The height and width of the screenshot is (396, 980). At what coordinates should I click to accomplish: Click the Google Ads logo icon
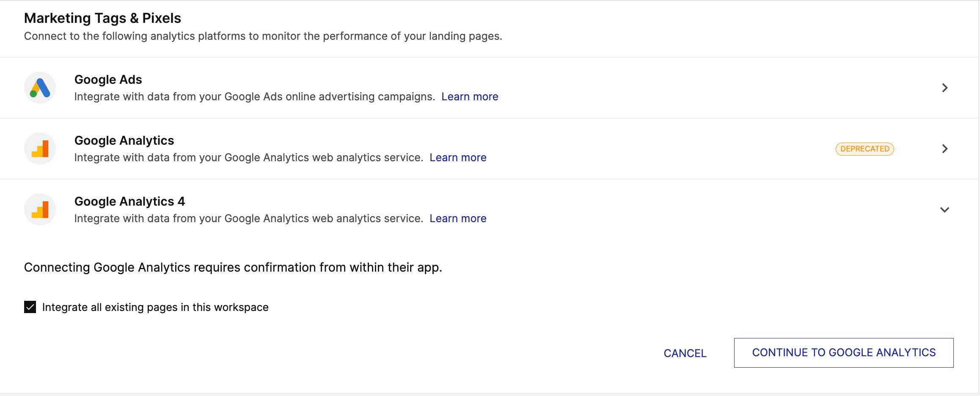pos(40,88)
